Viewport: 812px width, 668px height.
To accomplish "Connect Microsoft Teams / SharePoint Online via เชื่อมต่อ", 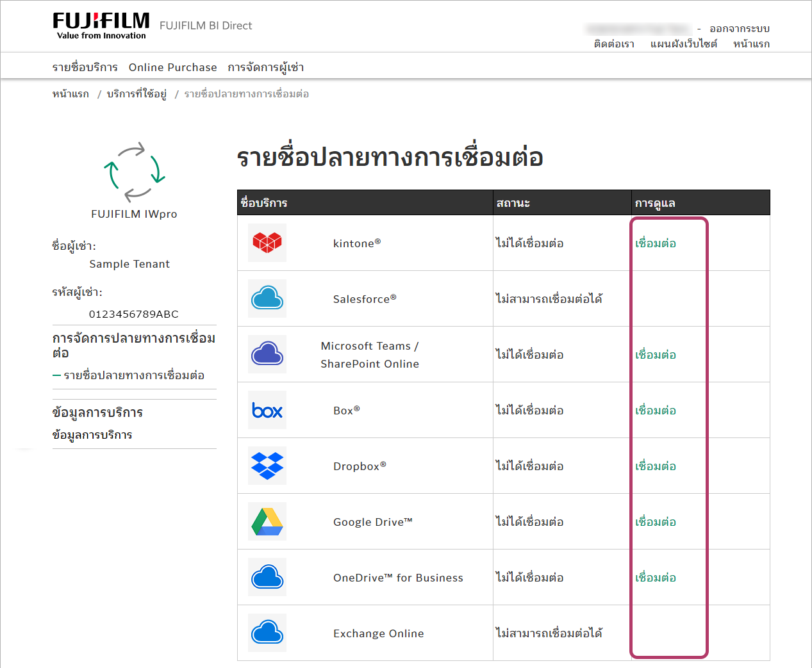I will pyautogui.click(x=656, y=355).
